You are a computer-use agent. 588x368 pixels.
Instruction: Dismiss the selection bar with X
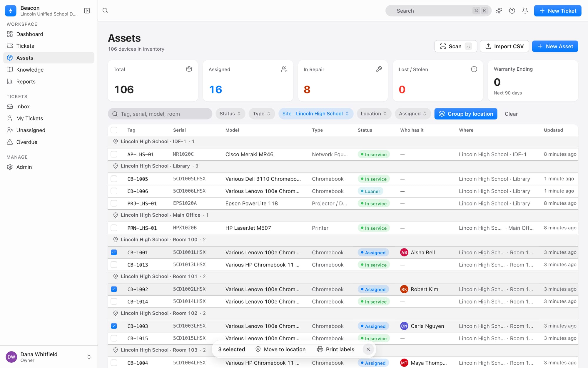[368, 349]
